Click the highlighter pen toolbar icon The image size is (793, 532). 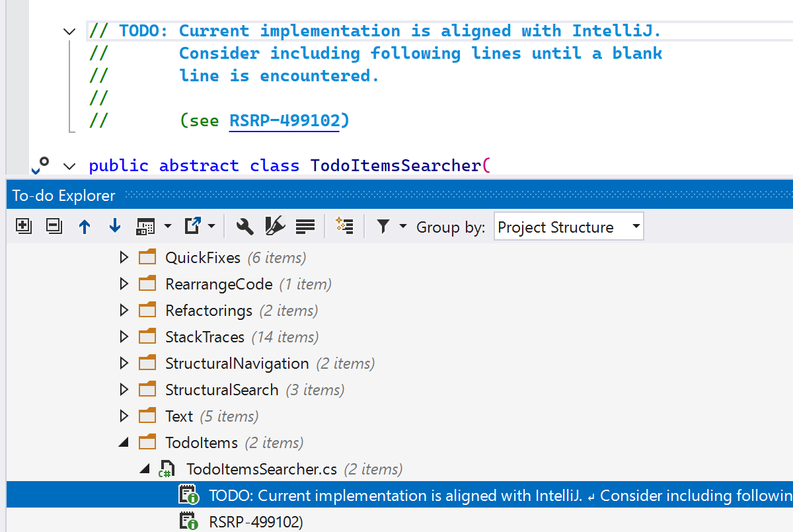pyautogui.click(x=274, y=227)
